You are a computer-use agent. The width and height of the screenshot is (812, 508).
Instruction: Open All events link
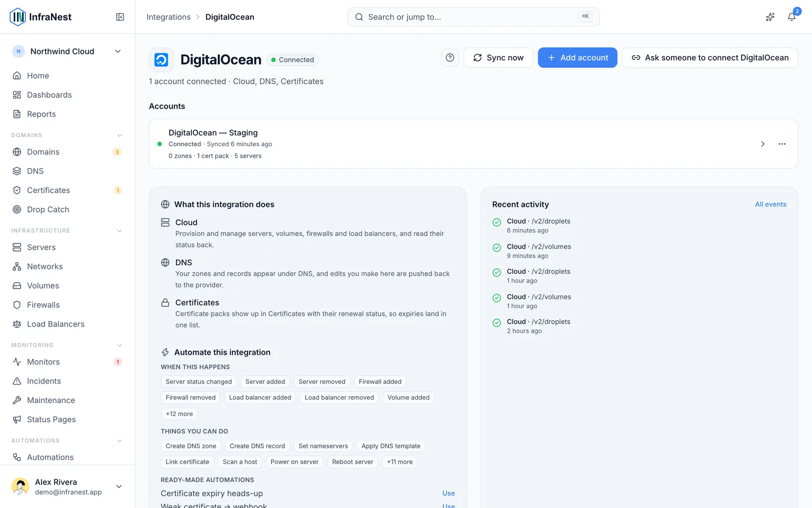click(771, 204)
